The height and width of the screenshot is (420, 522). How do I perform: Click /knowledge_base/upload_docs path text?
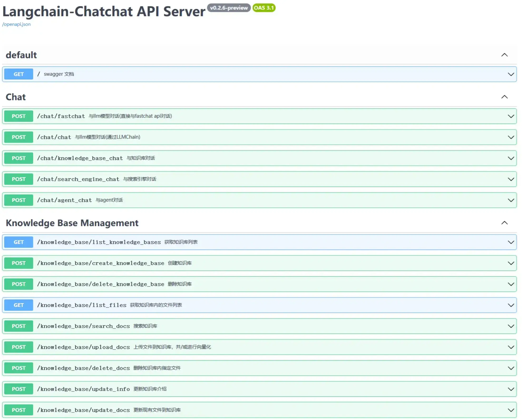[83, 348]
